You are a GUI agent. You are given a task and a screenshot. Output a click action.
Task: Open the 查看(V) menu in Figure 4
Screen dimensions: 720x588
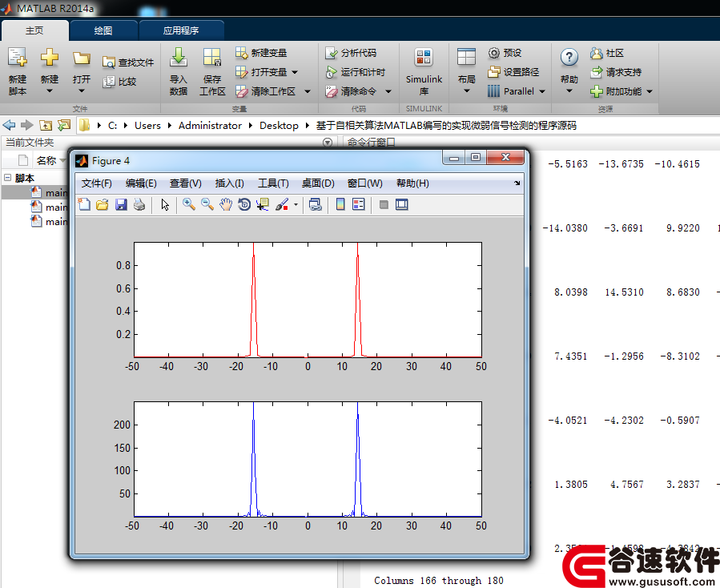[186, 183]
